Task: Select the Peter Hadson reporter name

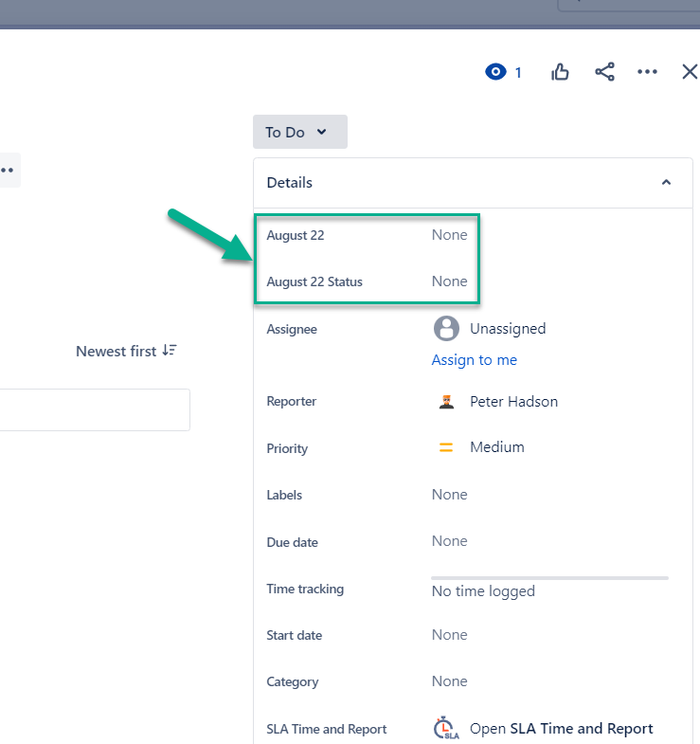Action: (x=513, y=402)
